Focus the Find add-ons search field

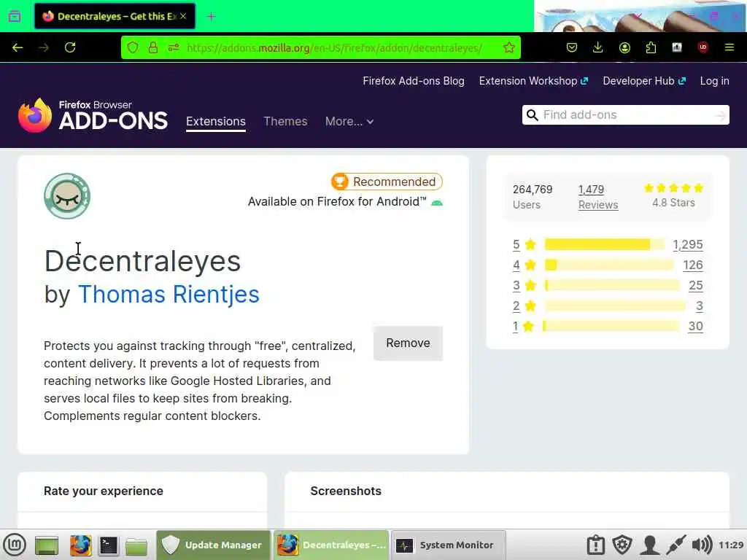click(625, 114)
